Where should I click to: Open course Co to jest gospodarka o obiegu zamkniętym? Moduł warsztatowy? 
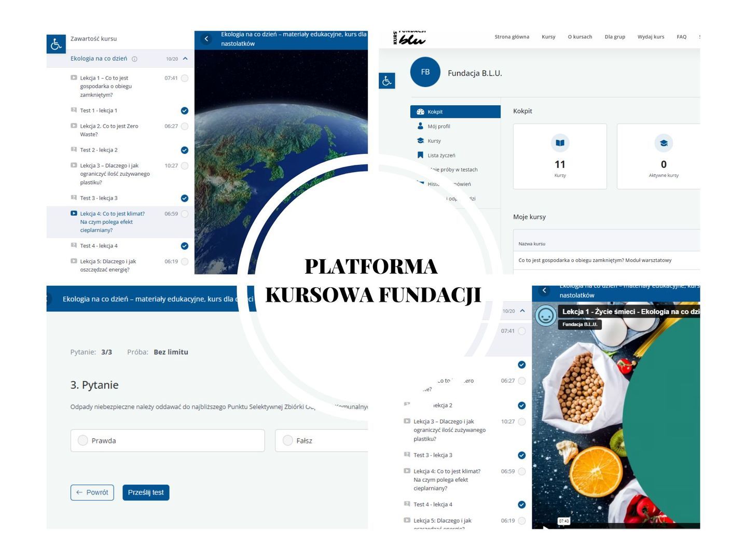[595, 260]
